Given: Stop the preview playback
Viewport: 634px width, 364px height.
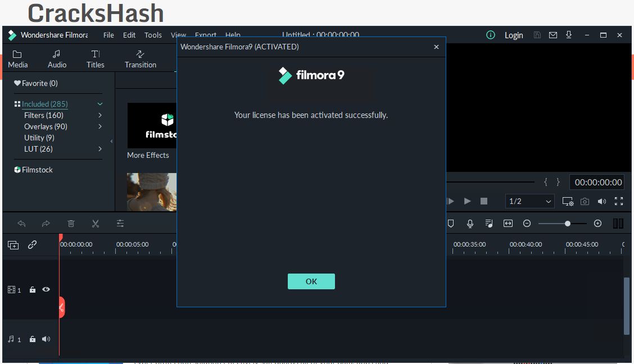Looking at the screenshot, I should 483,201.
